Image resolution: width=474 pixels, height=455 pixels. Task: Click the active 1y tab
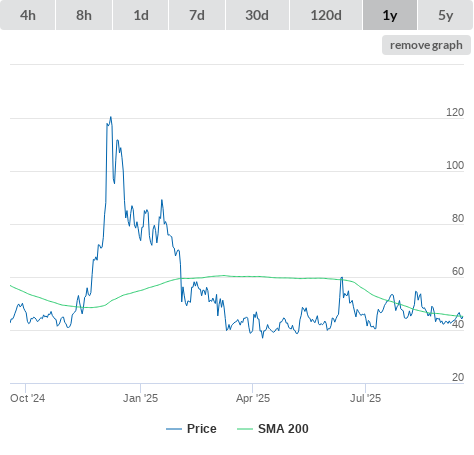pyautogui.click(x=390, y=15)
